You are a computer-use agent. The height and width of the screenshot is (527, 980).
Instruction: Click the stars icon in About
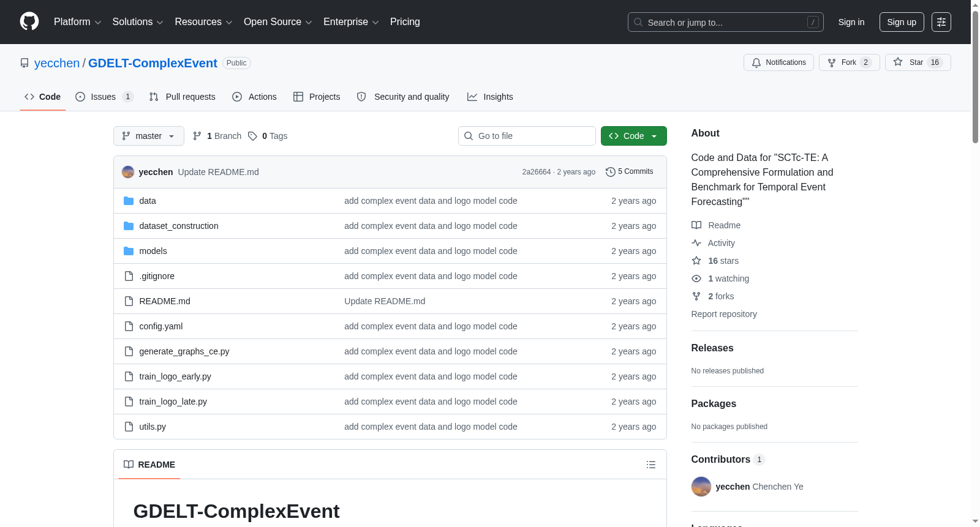pos(696,261)
